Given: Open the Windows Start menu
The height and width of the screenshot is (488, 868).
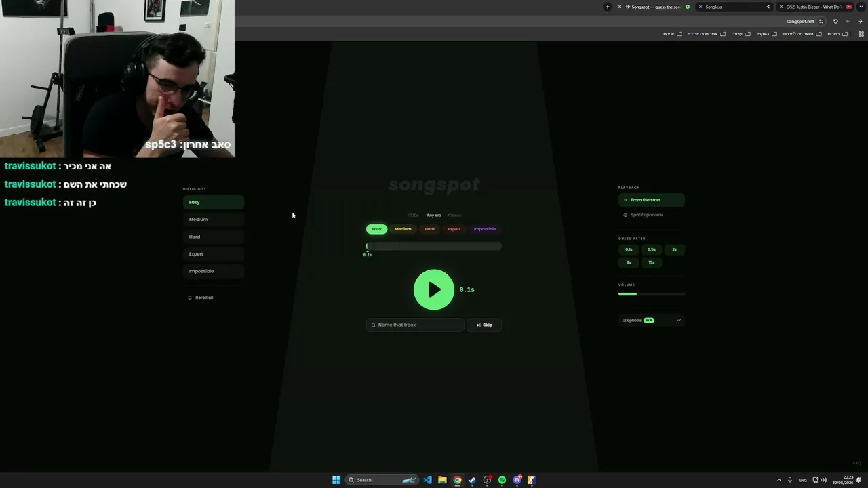Looking at the screenshot, I should (x=336, y=480).
